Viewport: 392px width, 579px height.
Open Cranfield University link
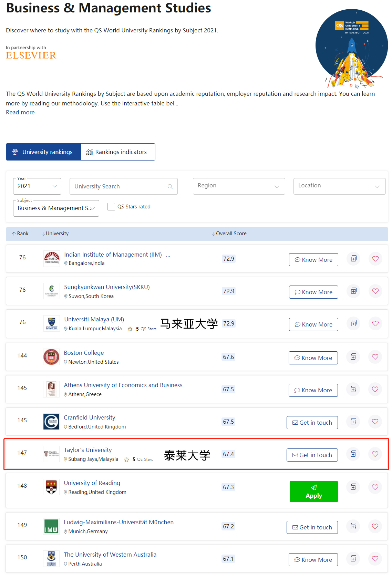click(90, 417)
